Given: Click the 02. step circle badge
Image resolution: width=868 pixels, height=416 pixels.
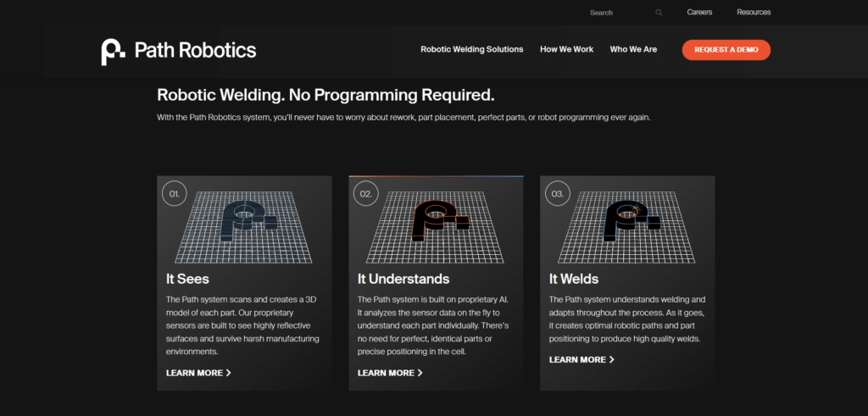Looking at the screenshot, I should click(x=366, y=194).
